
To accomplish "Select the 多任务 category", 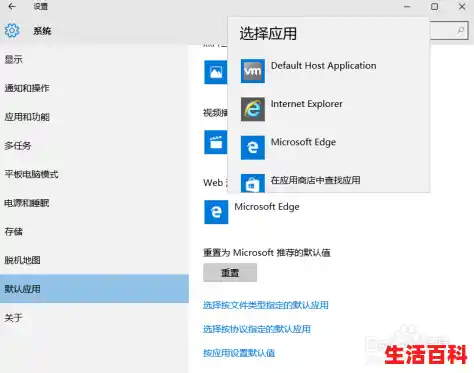I will (x=94, y=145).
